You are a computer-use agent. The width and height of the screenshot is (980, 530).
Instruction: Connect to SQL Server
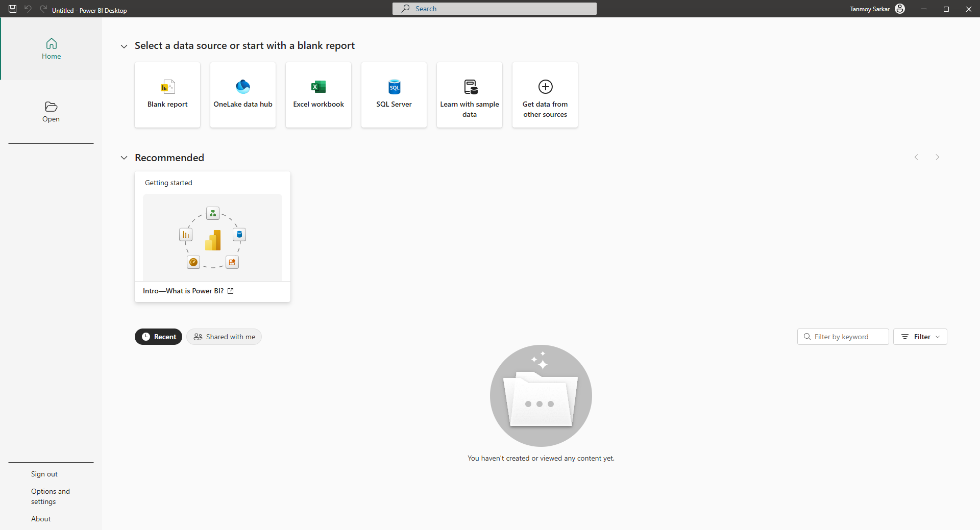[394, 95]
